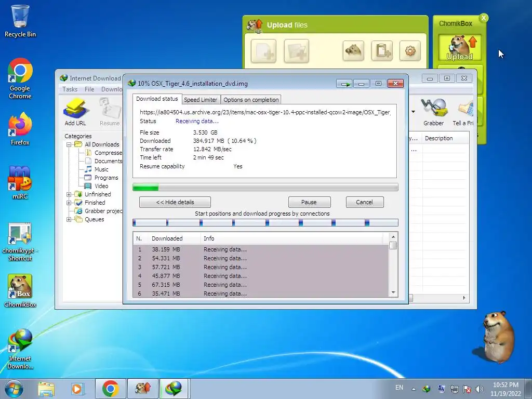Click Tell a Friend toolbar icon
Viewport: 532px width, 399px height.
click(463, 112)
